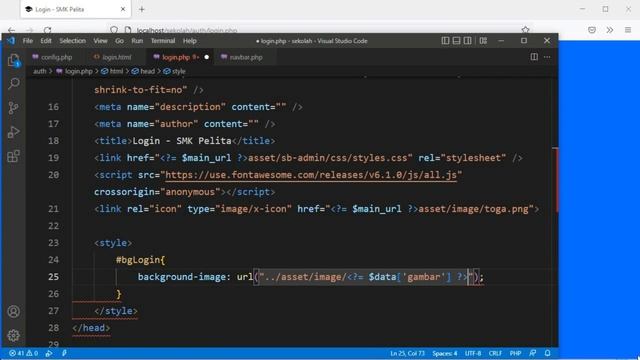The width and height of the screenshot is (640, 360).
Task: Toggle the Primary Side Bar
Action: point(445,41)
